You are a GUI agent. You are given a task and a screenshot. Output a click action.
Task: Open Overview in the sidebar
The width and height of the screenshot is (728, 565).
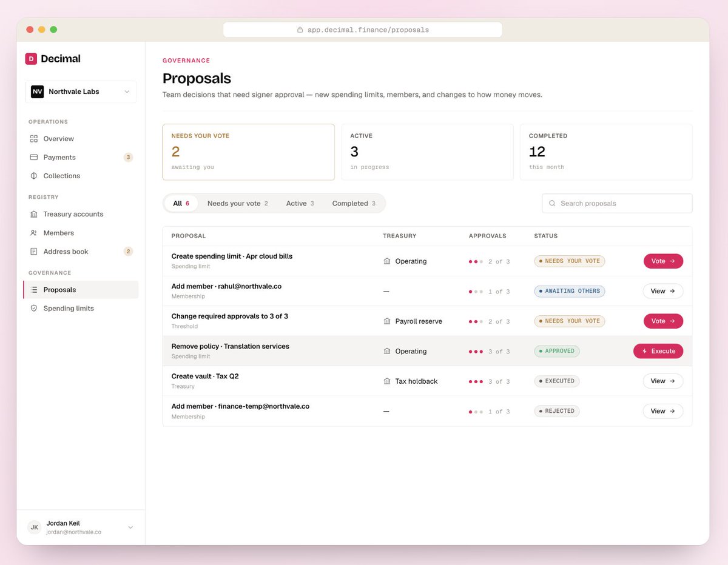tap(81, 139)
